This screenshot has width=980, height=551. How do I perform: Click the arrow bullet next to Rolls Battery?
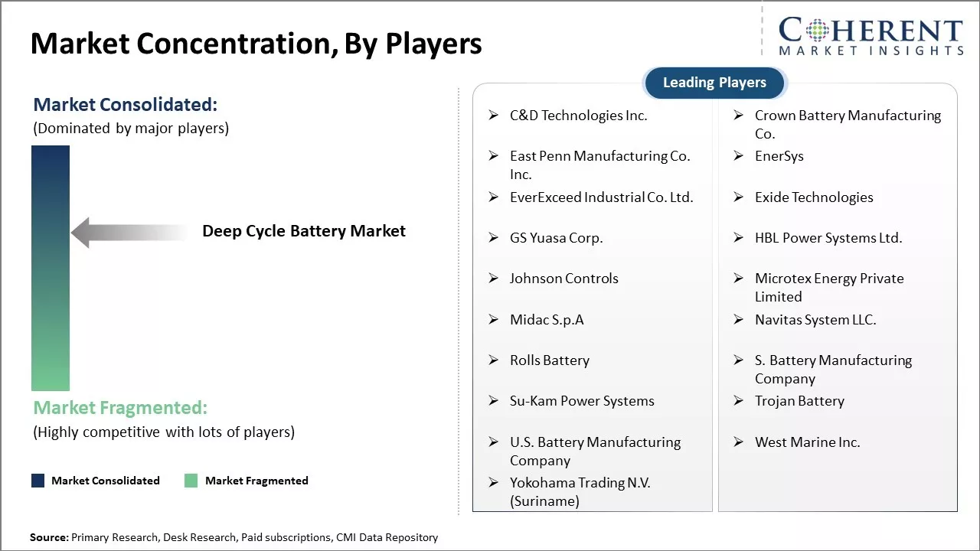494,360
